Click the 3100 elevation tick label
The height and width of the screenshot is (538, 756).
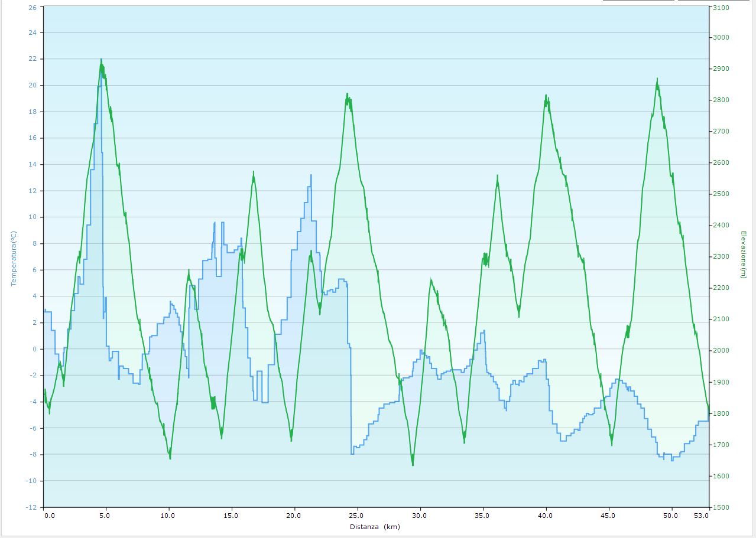pos(721,8)
